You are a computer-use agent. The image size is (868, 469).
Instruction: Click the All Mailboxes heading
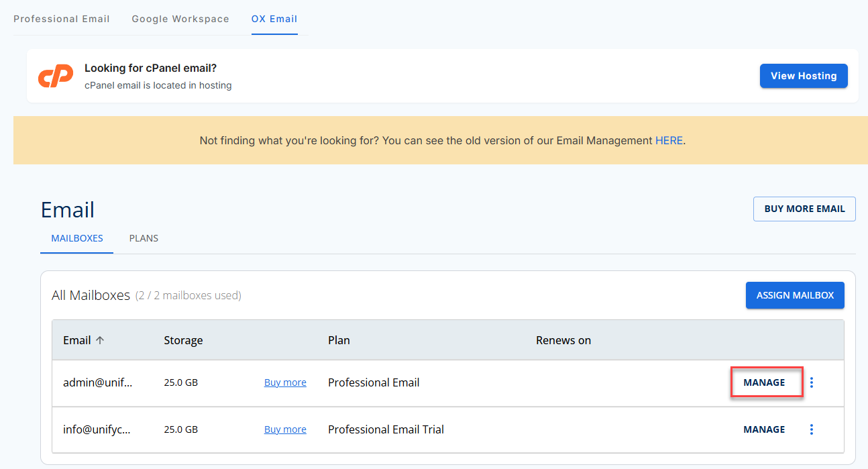click(91, 295)
